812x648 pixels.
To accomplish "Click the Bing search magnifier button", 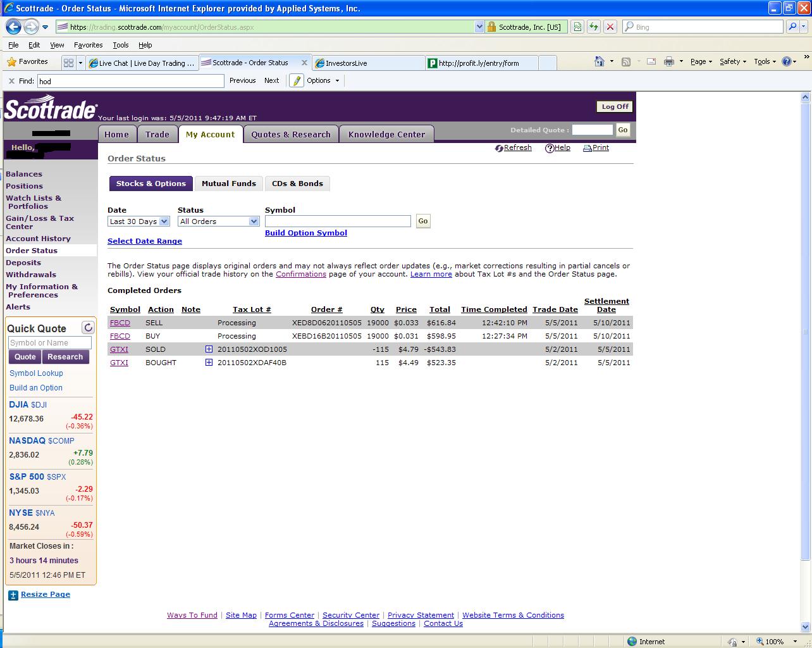I will coord(792,27).
